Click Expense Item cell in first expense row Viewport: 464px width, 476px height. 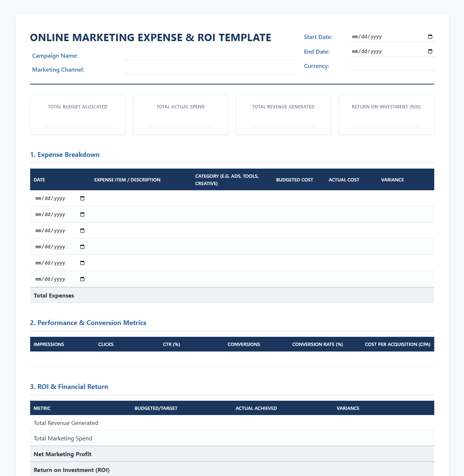(x=141, y=198)
